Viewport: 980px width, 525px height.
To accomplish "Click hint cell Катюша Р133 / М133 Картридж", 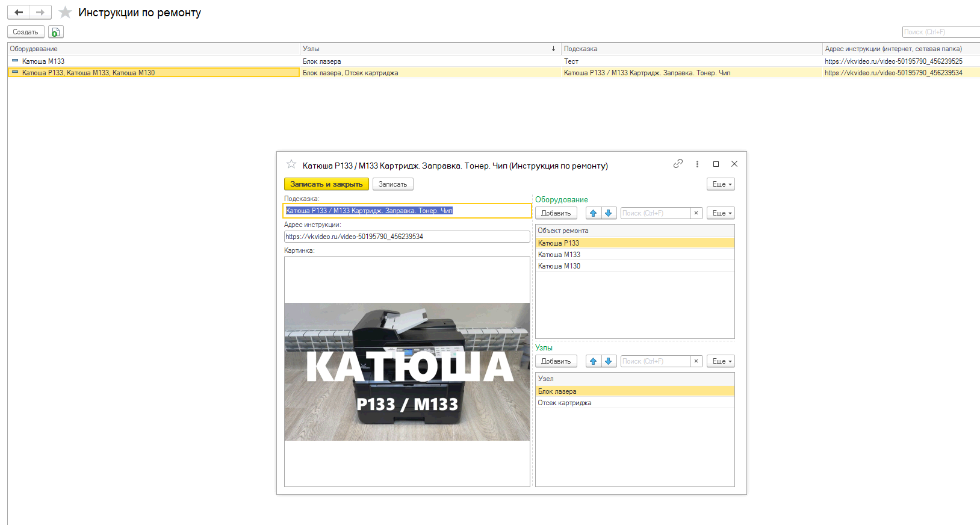I will [x=692, y=73].
